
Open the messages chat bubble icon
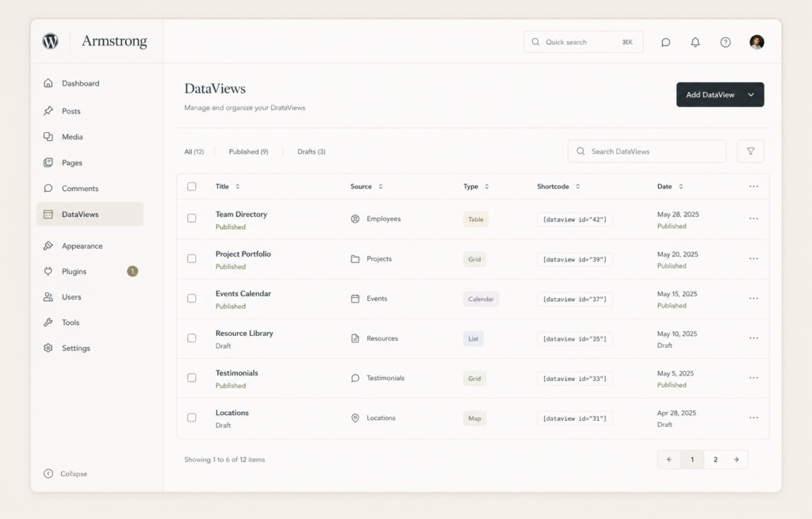pos(665,43)
